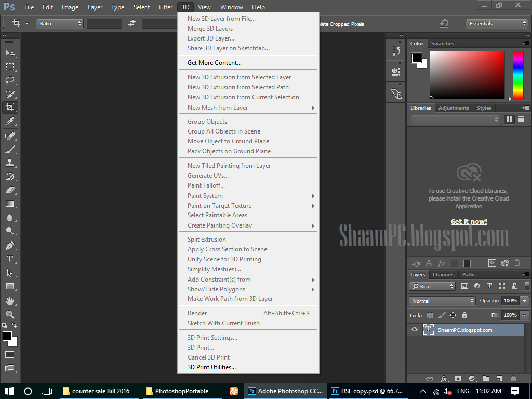Viewport: 532px width, 399px height.
Task: Select the Quick Selection tool
Action: (10, 94)
